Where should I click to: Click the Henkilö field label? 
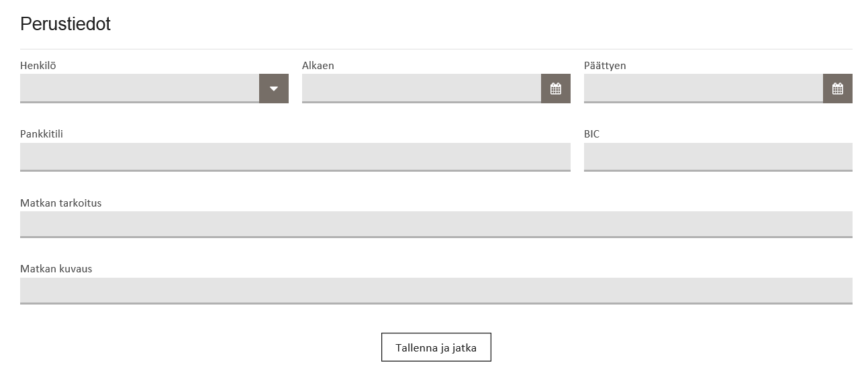(x=38, y=66)
